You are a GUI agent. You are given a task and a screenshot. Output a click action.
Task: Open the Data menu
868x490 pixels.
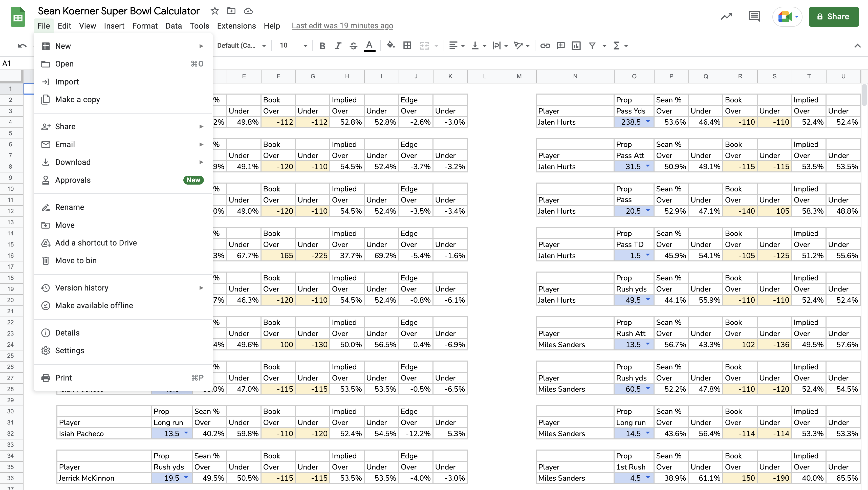point(173,26)
